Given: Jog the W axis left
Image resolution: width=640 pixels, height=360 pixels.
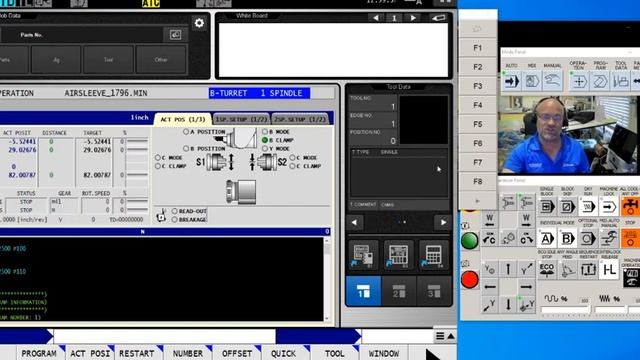Looking at the screenshot, I should click(490, 220).
